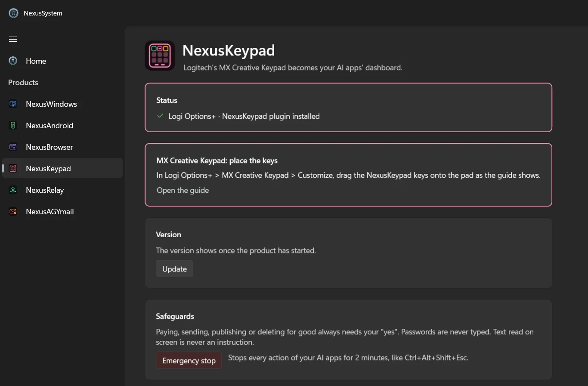The width and height of the screenshot is (588, 386).
Task: Click the NexusBrowser window icon
Action: click(x=13, y=147)
